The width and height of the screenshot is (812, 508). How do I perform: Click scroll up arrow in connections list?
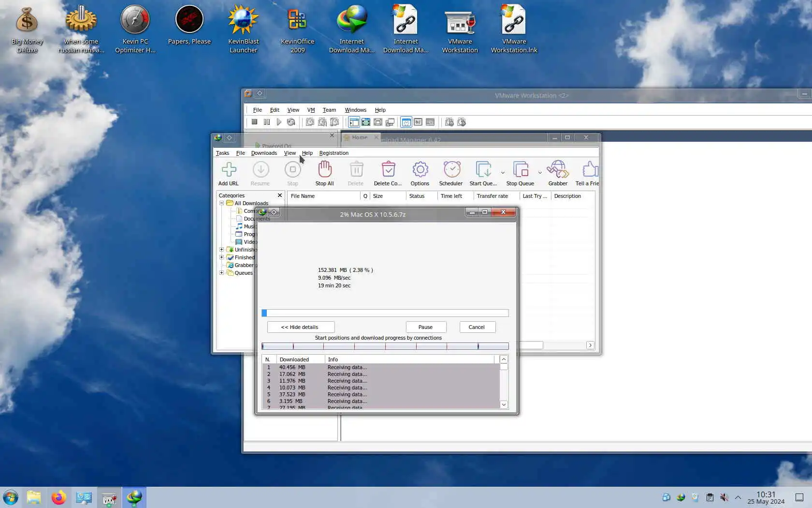[504, 359]
